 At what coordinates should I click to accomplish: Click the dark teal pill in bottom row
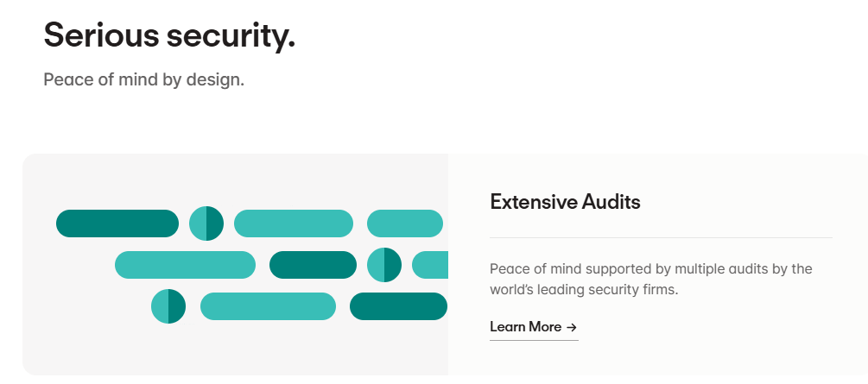(x=398, y=306)
